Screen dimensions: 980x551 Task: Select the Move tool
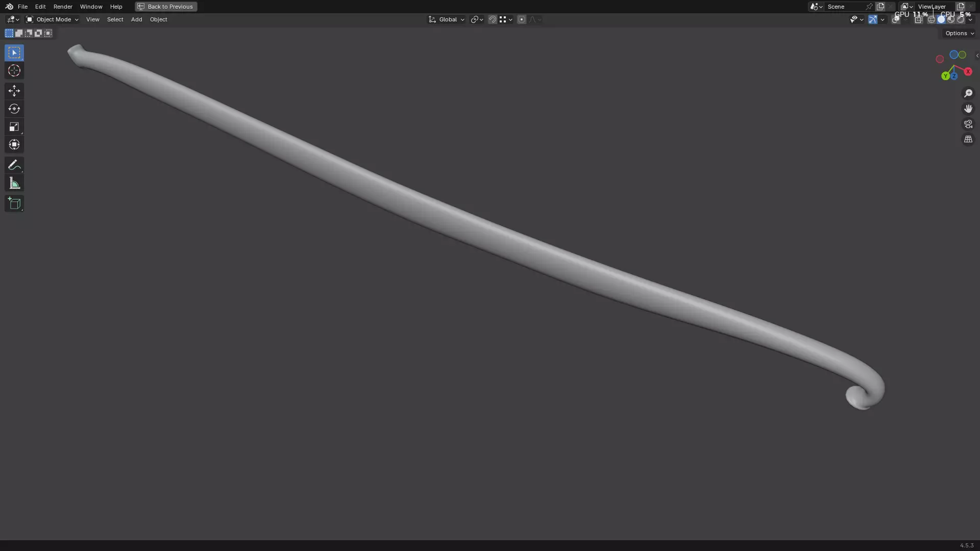[x=14, y=91]
